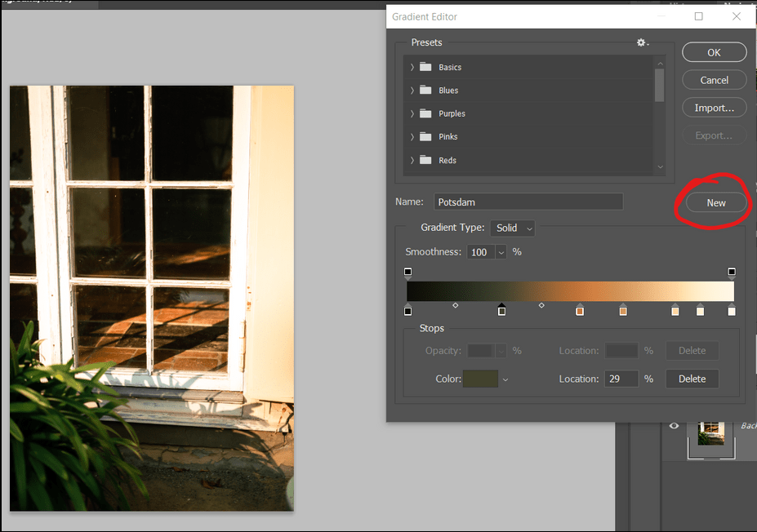Click the gradient Name text field
The width and height of the screenshot is (757, 532).
click(x=528, y=202)
